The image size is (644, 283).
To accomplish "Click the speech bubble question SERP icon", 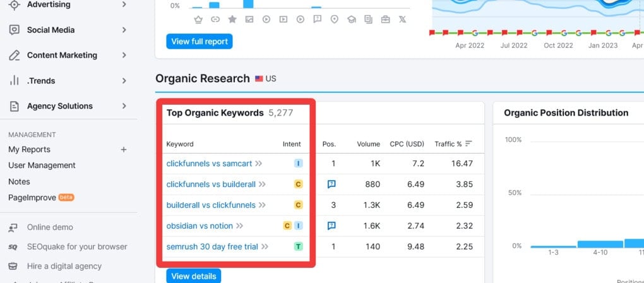I will (x=317, y=20).
